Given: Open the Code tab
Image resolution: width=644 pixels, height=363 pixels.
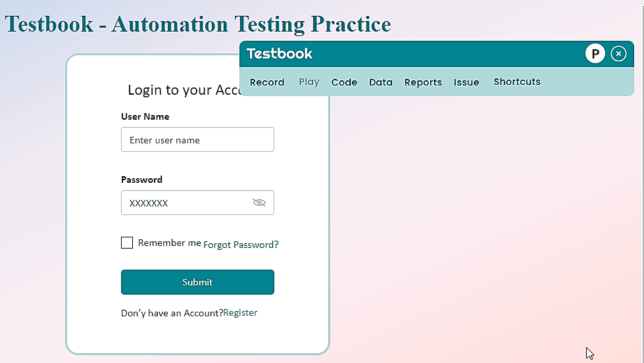Looking at the screenshot, I should coord(344,82).
